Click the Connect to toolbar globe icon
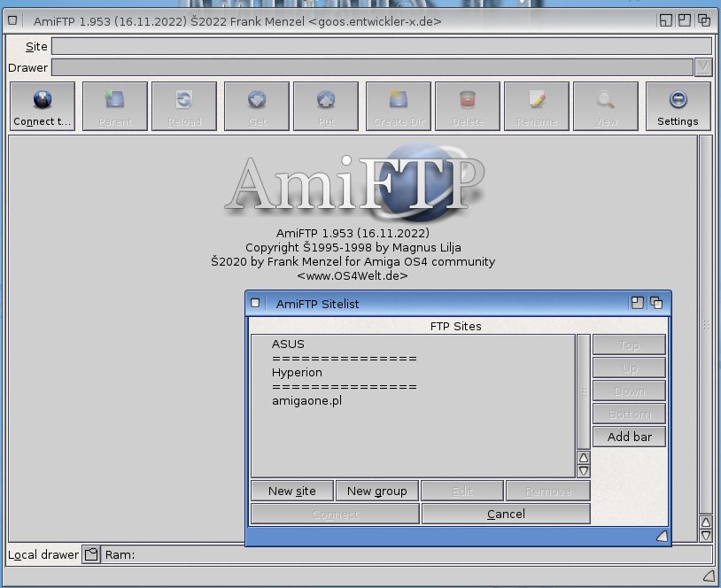 (x=43, y=100)
